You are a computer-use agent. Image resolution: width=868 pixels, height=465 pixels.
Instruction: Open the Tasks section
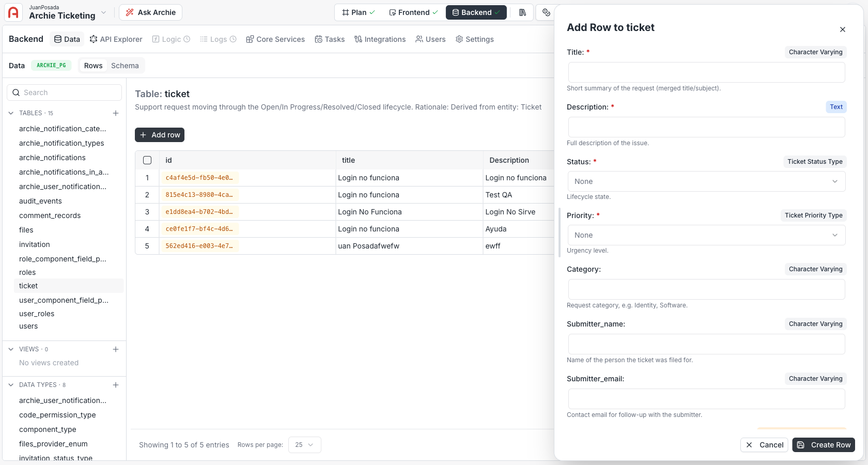pos(330,39)
